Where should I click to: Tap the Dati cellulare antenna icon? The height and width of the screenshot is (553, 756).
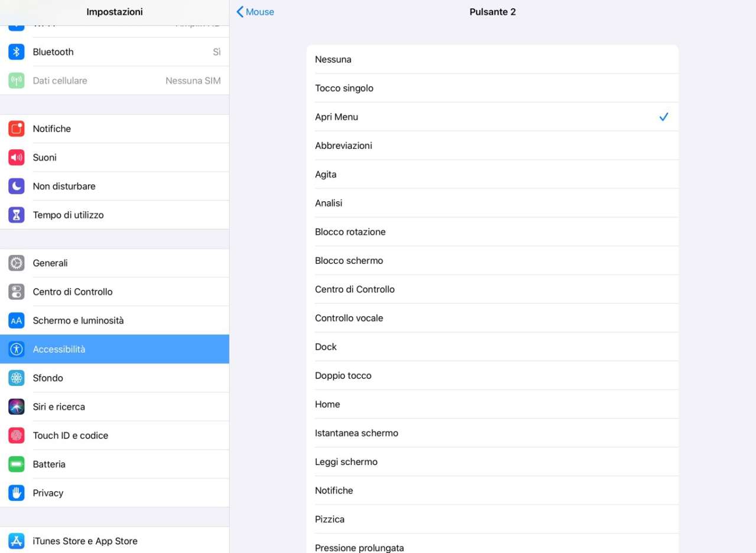pos(17,81)
